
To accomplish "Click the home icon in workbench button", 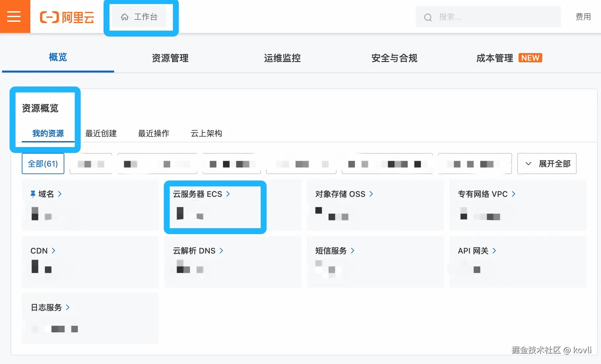I will coord(124,17).
